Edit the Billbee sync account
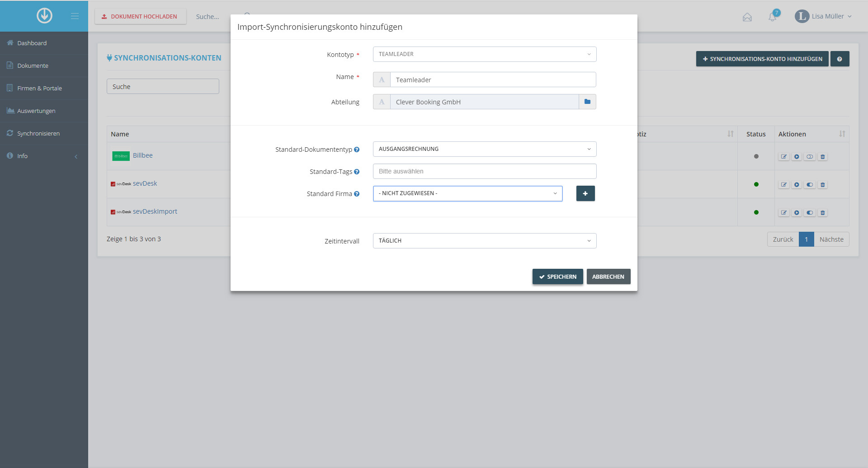Viewport: 868px width, 468px height. 784,157
